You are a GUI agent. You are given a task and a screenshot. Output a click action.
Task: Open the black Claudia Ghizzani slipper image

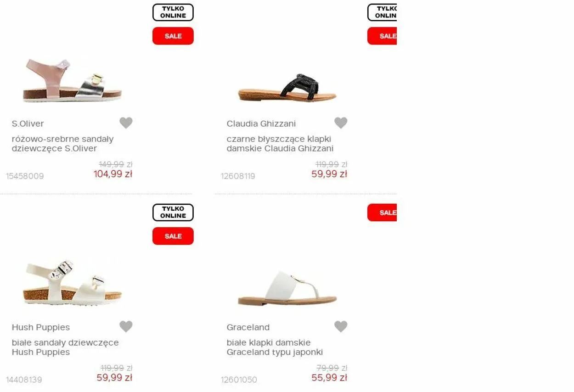coord(287,87)
